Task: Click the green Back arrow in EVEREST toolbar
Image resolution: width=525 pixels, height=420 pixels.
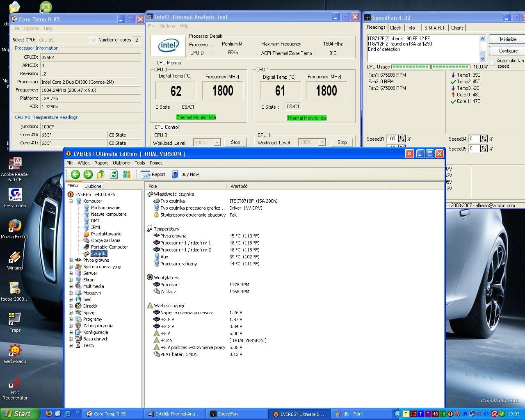Action: point(75,174)
